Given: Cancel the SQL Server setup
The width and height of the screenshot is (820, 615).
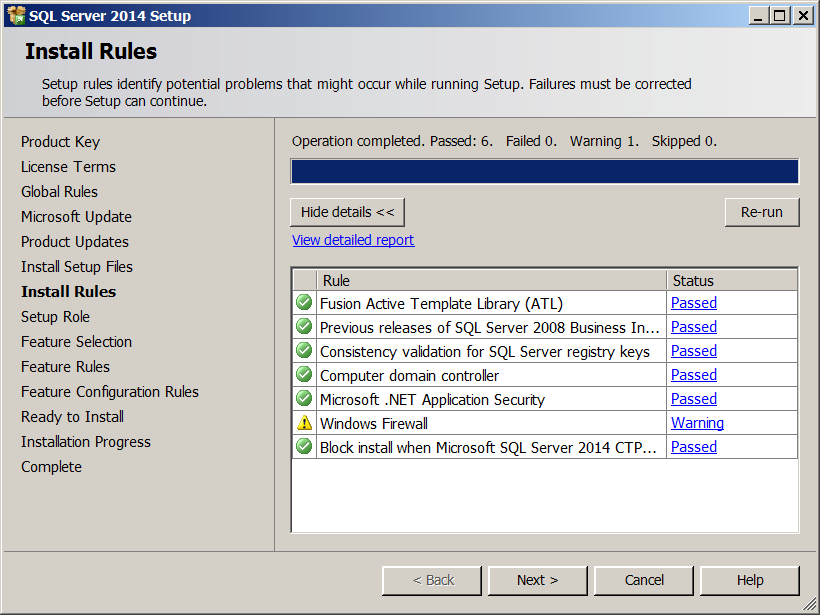Looking at the screenshot, I should click(x=644, y=580).
